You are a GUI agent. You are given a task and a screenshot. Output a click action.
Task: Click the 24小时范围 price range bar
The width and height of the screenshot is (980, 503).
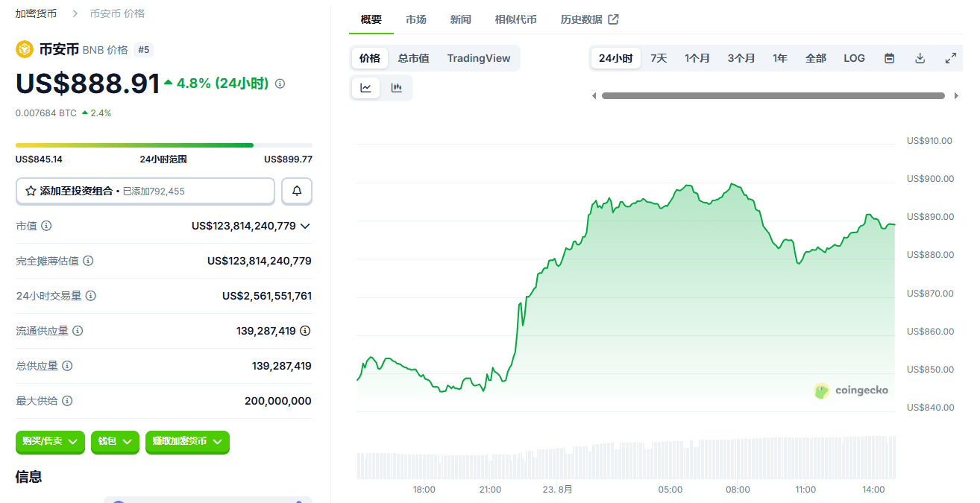coord(164,145)
